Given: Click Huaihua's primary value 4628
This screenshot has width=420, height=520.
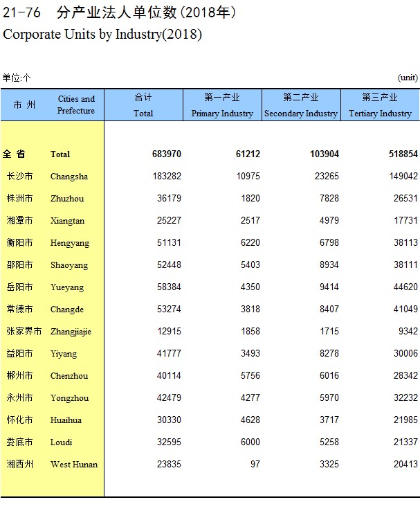Looking at the screenshot, I should pos(250,420).
